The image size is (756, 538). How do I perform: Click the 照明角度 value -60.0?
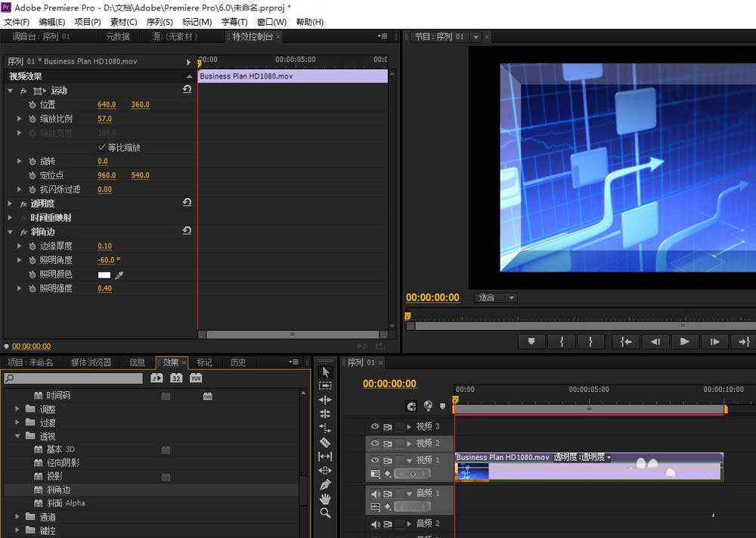(x=108, y=260)
